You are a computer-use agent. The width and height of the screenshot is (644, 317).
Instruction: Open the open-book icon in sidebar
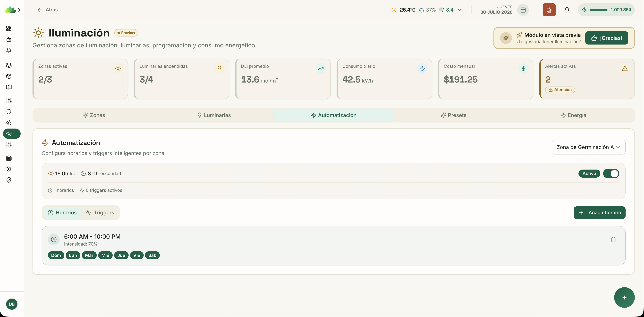coord(9,87)
